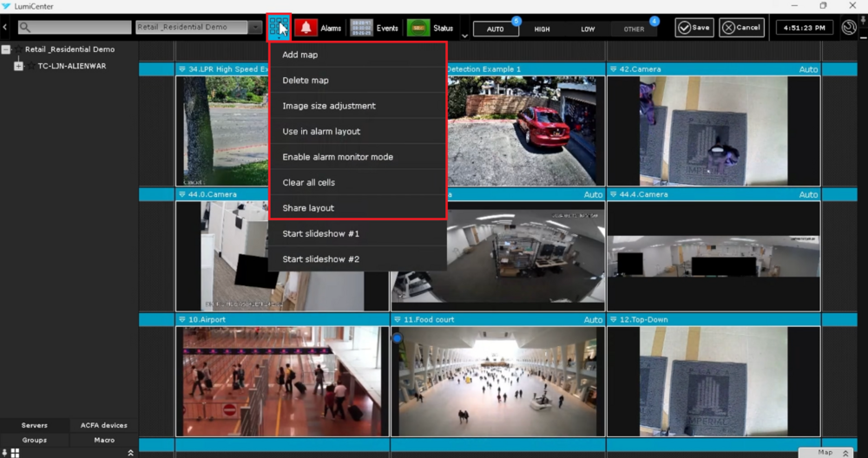Select the AUTO priority filter
This screenshot has width=868, height=458.
click(495, 29)
